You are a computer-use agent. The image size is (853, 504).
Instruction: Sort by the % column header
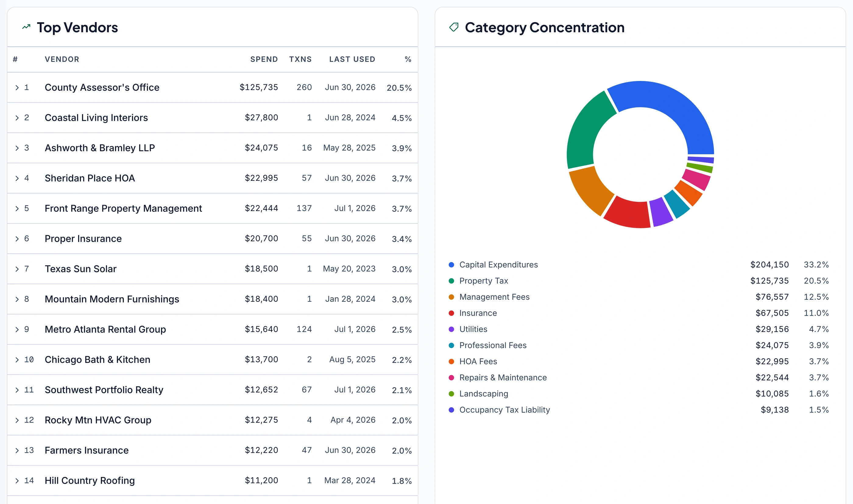pos(408,59)
